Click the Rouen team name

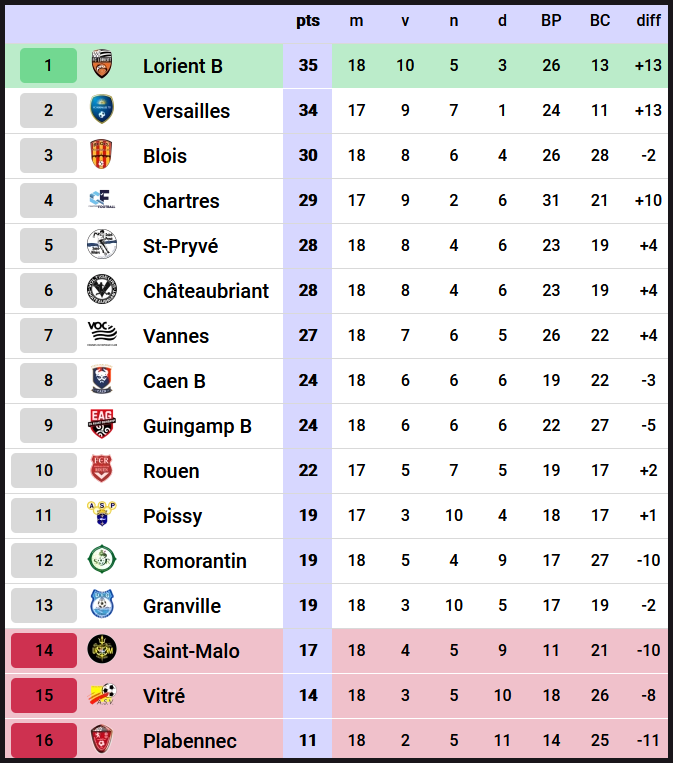click(x=171, y=471)
